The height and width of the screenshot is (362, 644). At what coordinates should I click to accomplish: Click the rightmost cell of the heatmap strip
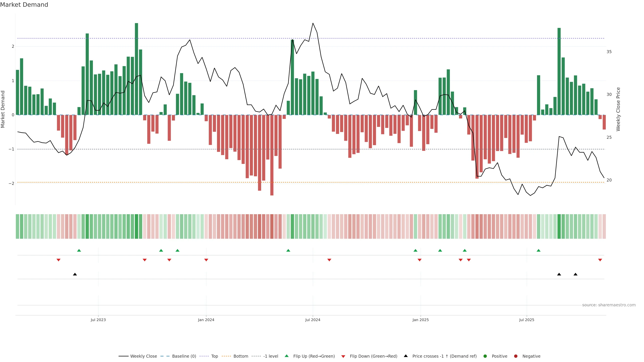(604, 226)
